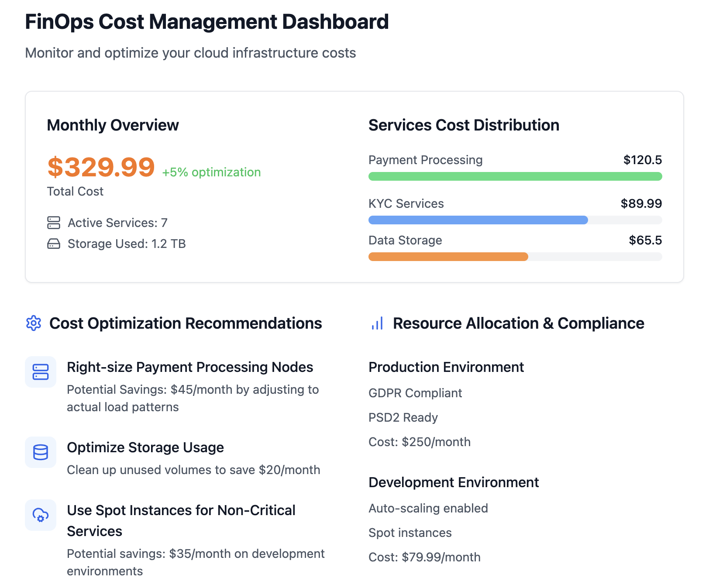Select the Production Environment heading
Screen dimensions: 709x588
(x=446, y=367)
